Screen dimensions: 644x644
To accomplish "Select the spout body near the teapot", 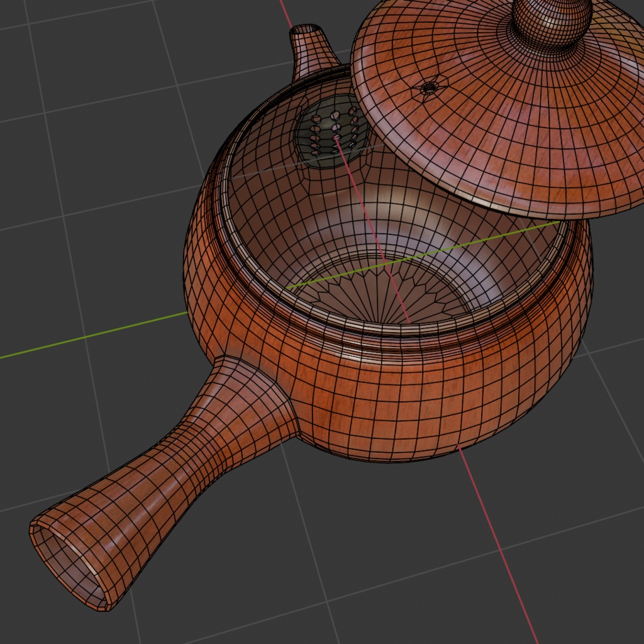I will click(314, 57).
